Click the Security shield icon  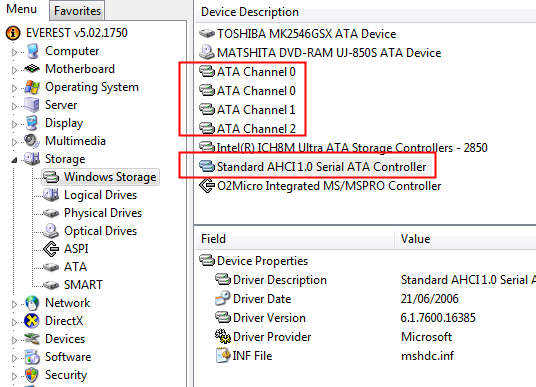32,375
